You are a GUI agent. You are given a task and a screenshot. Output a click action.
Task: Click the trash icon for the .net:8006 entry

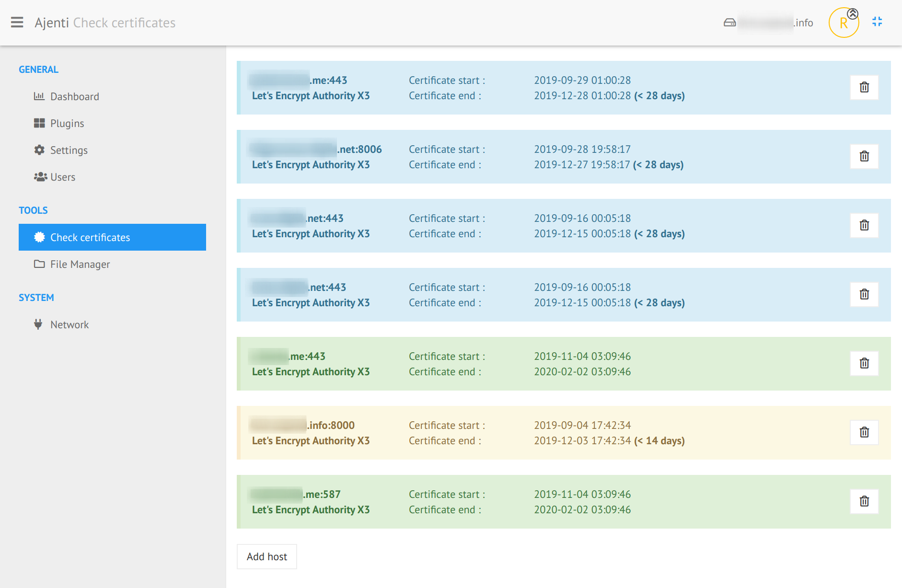tap(864, 156)
